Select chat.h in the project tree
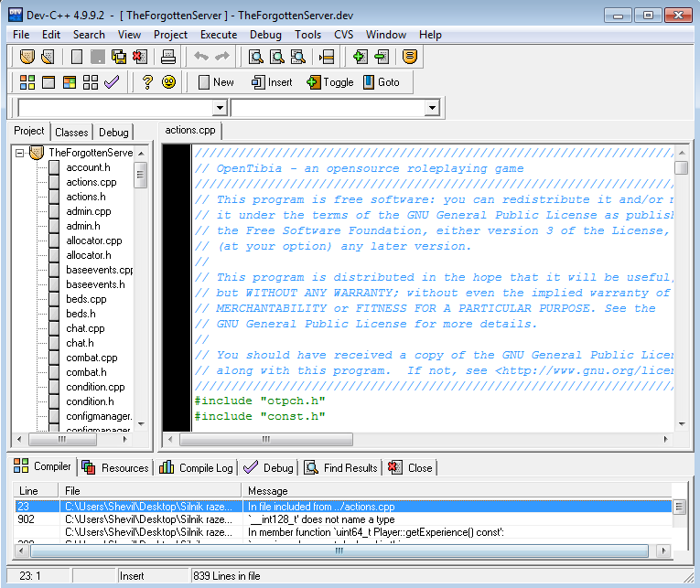700x588 pixels. [x=80, y=343]
